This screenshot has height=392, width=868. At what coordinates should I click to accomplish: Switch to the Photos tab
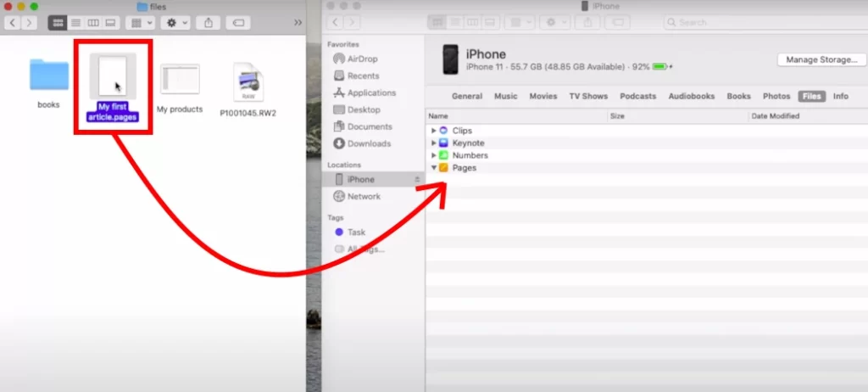776,96
